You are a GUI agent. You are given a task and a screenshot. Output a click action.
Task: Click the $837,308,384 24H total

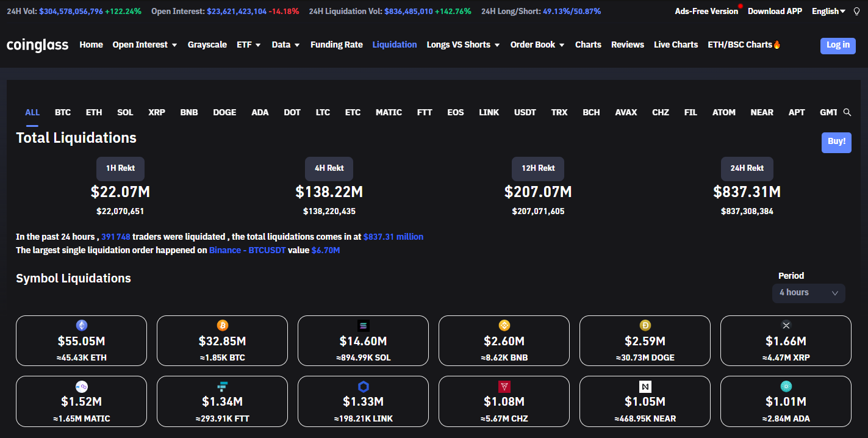[747, 212]
